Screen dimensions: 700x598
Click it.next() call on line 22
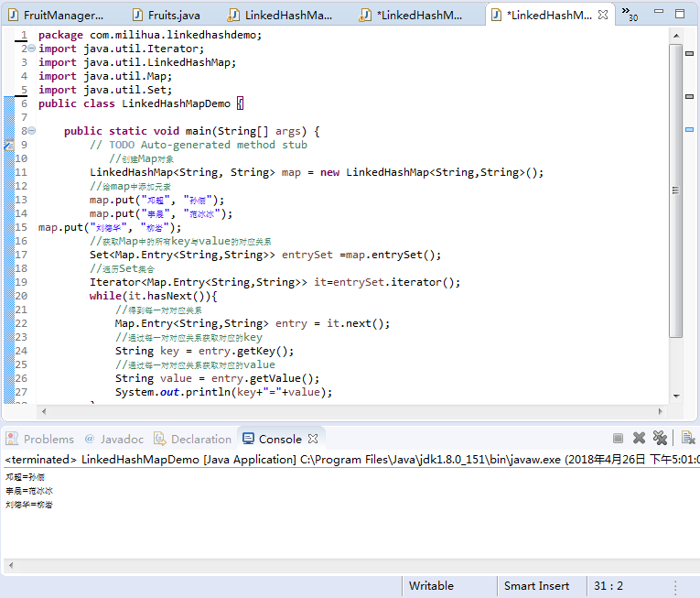point(358,323)
